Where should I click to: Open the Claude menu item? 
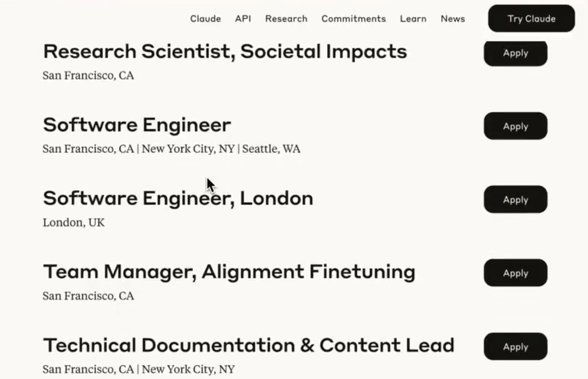tap(205, 19)
